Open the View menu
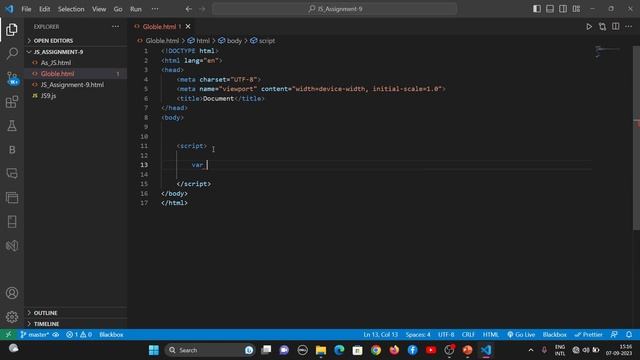The height and width of the screenshot is (360, 640). point(99,9)
